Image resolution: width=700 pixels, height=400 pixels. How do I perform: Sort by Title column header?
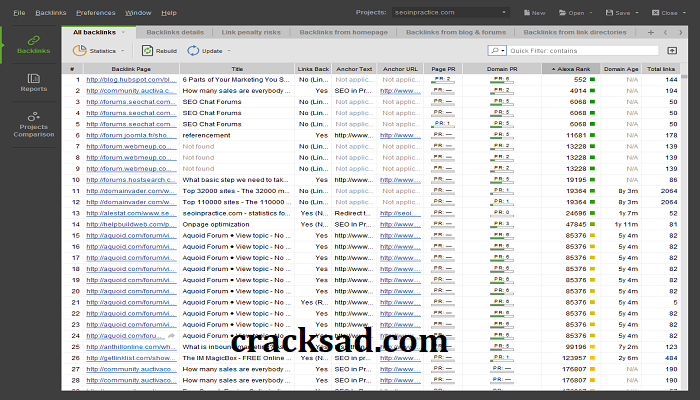pos(237,69)
